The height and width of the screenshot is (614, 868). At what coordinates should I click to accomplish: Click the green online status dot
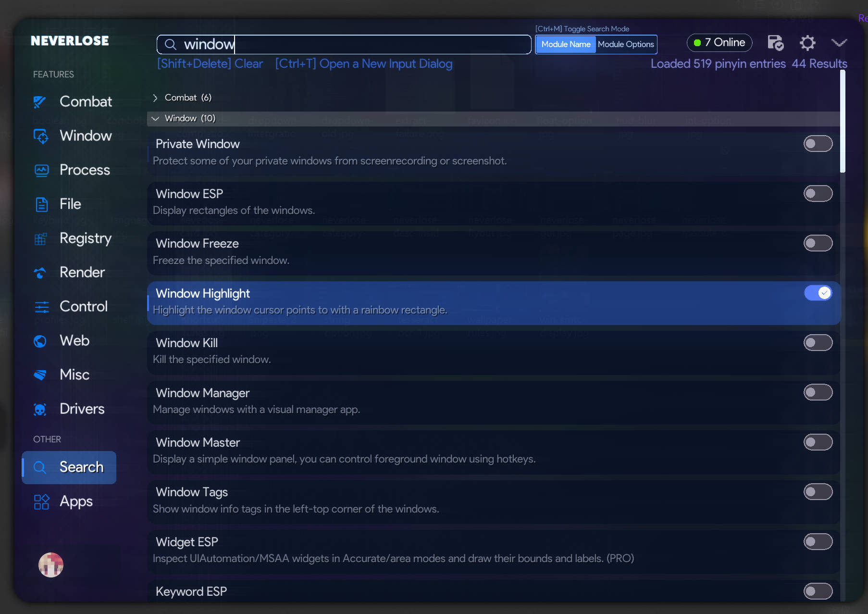click(697, 43)
